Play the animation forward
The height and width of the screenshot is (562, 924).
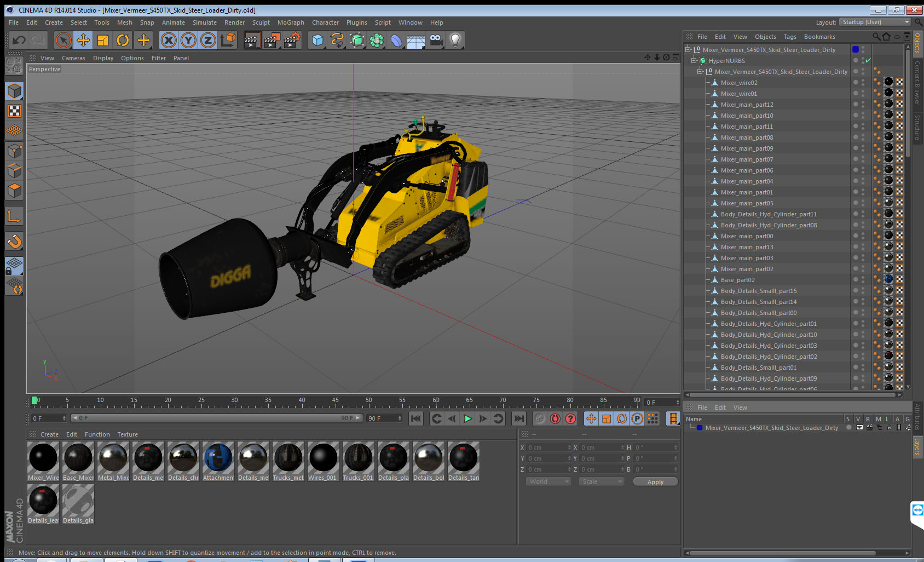(467, 418)
